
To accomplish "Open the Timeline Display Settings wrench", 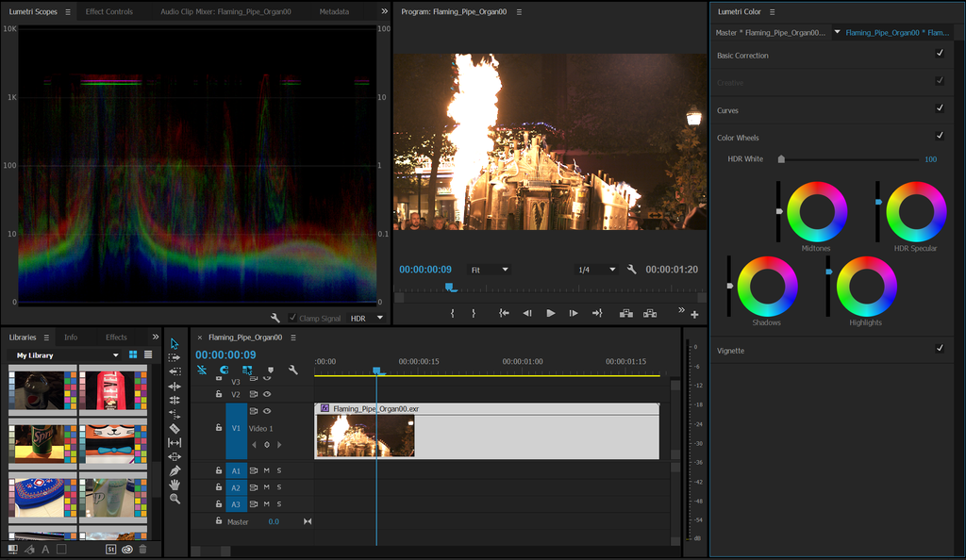I will 294,370.
